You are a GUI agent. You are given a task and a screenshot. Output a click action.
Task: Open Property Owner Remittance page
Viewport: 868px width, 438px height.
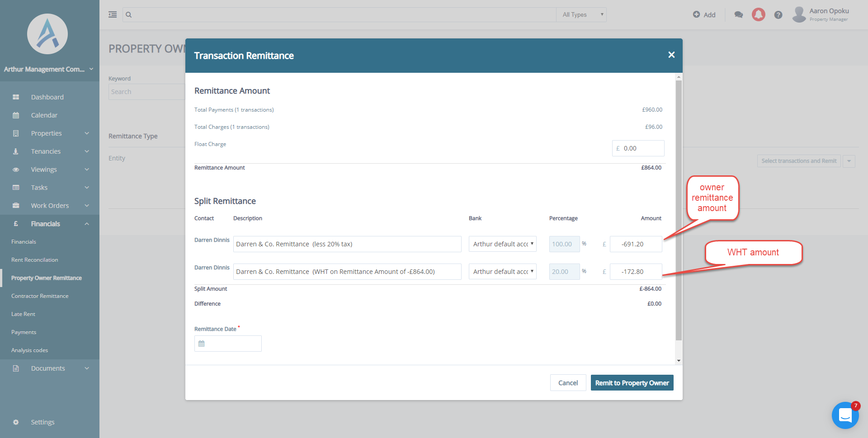point(47,278)
